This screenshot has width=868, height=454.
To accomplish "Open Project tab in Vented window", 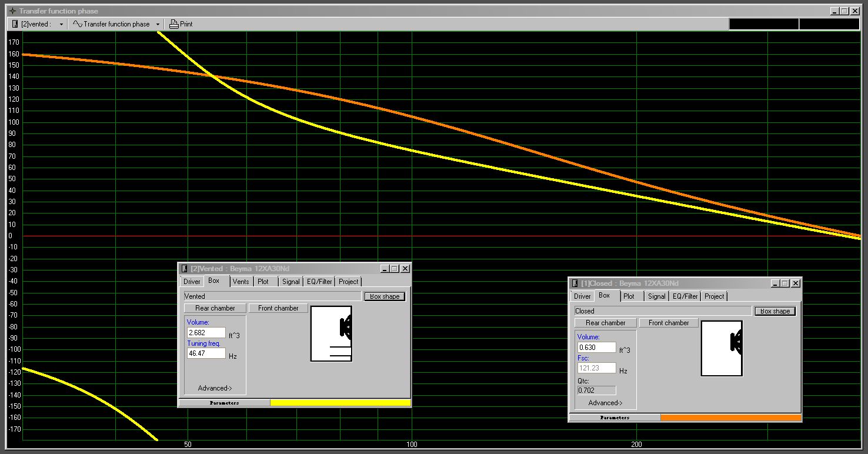I will pos(348,282).
